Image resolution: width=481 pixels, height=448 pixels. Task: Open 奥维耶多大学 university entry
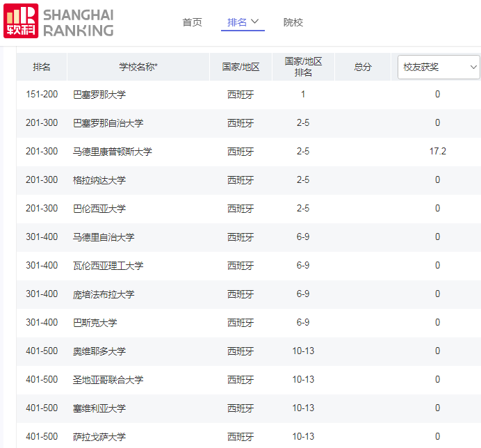(99, 351)
